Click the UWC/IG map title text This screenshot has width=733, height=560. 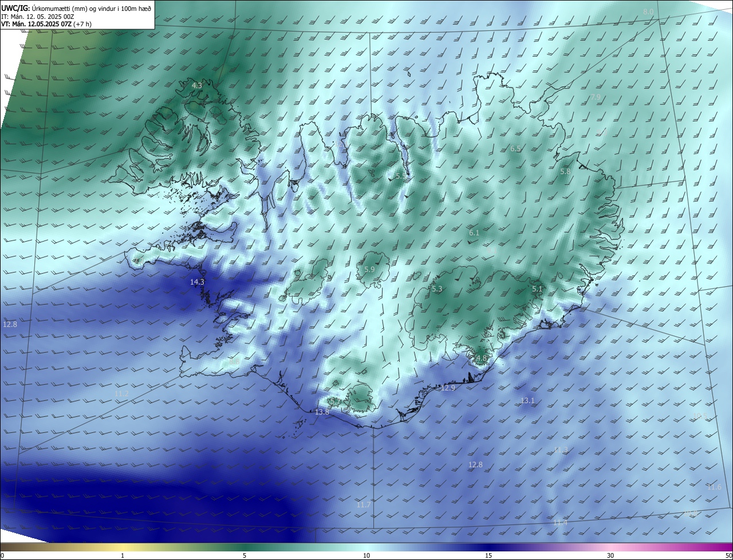pyautogui.click(x=76, y=7)
